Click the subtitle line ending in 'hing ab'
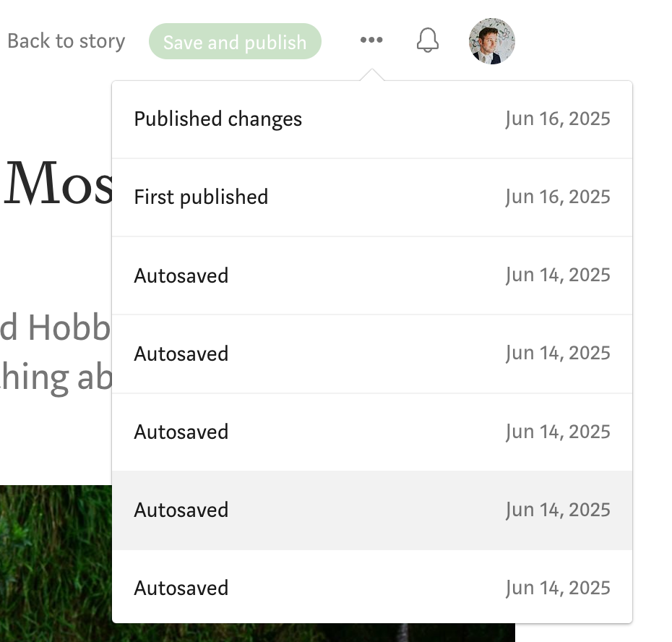This screenshot has width=672, height=642. 56,377
